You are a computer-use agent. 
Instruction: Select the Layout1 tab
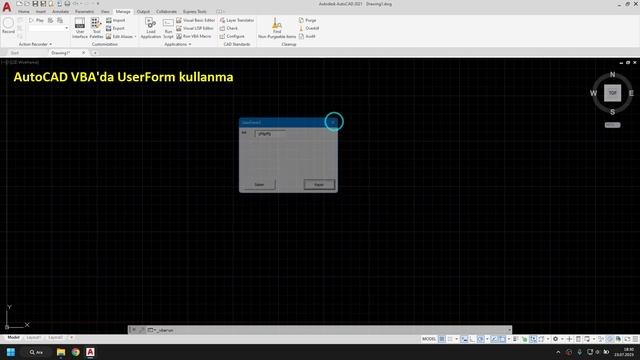coord(33,338)
